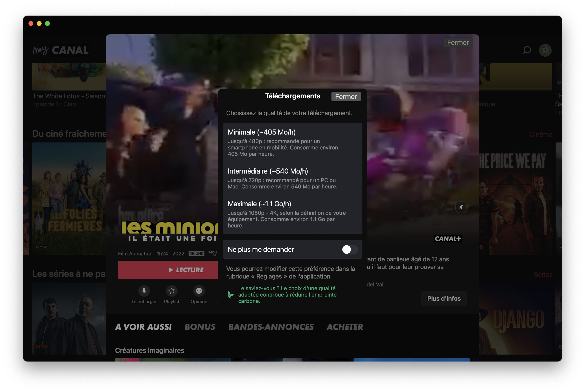Open Les Folies Fermières poster

(69, 198)
